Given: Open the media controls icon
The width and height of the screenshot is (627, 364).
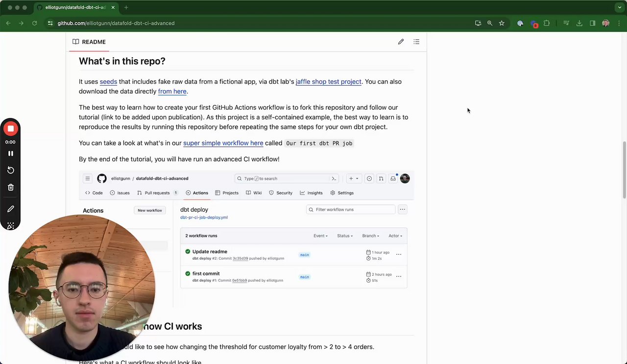Looking at the screenshot, I should click(x=566, y=23).
